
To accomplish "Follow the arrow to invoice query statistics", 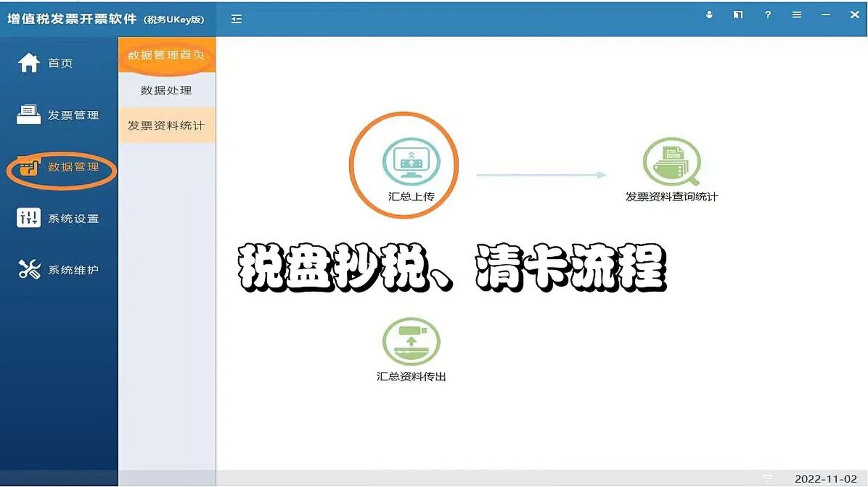I will point(540,175).
